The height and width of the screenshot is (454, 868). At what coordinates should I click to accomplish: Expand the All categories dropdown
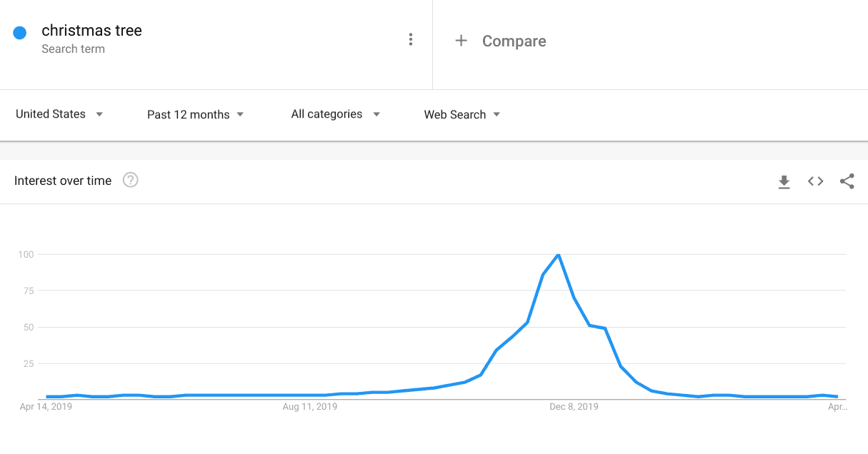click(336, 114)
